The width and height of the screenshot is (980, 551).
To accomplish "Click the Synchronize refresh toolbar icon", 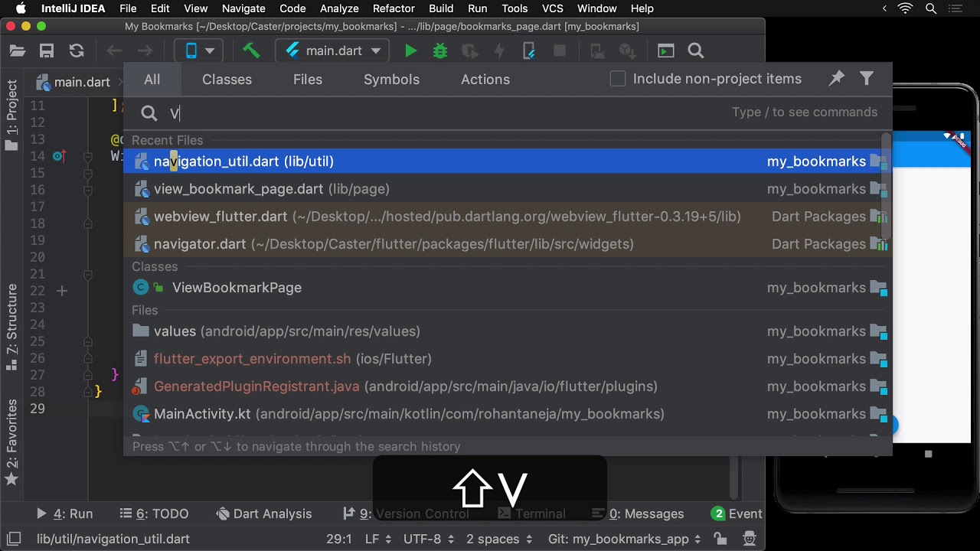I will pyautogui.click(x=77, y=51).
